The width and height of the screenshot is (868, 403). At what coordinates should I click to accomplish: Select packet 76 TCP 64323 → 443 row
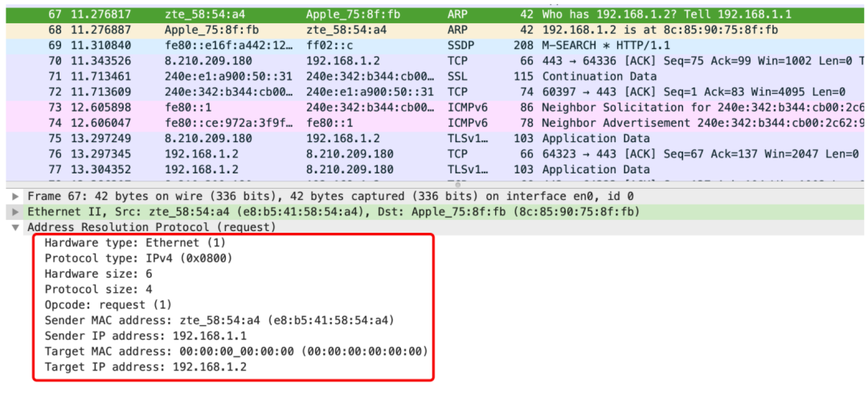coord(435,153)
